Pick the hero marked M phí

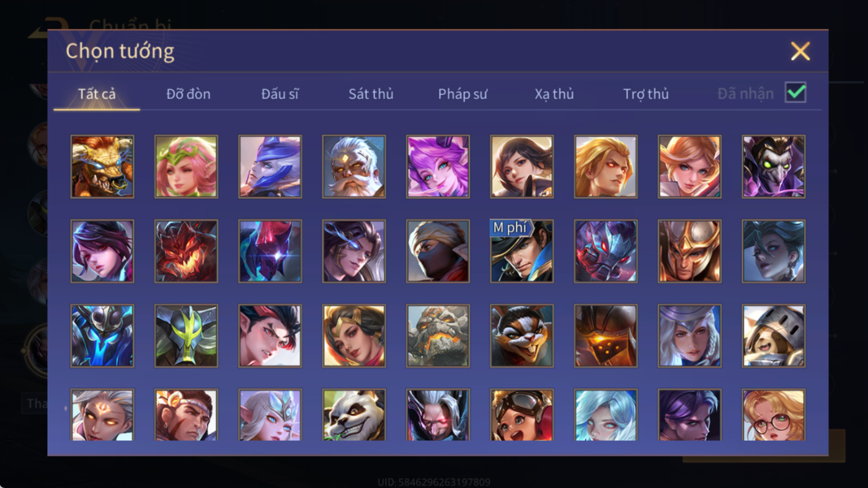coord(522,251)
